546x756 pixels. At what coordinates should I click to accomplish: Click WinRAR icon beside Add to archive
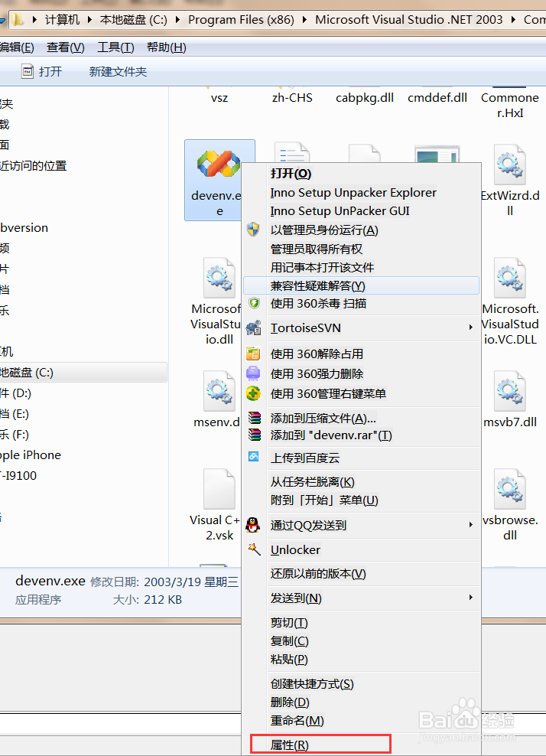255,418
